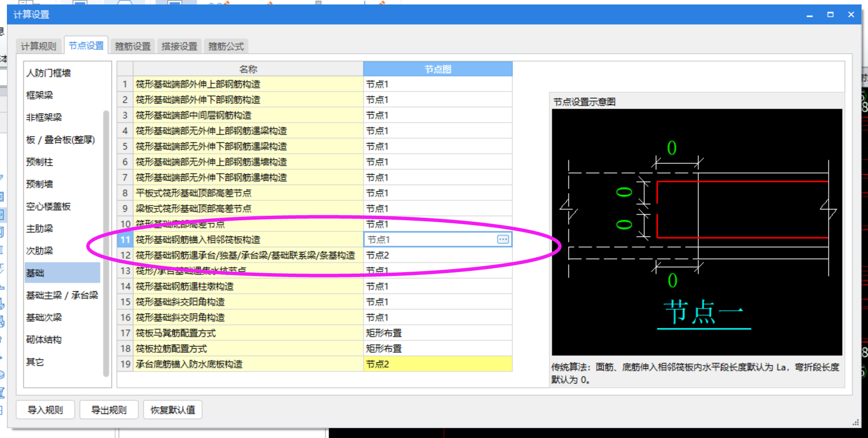This screenshot has height=438, width=868.
Task: Select row 9 梁板式筏形基础顶部高差节点
Action: coord(248,209)
